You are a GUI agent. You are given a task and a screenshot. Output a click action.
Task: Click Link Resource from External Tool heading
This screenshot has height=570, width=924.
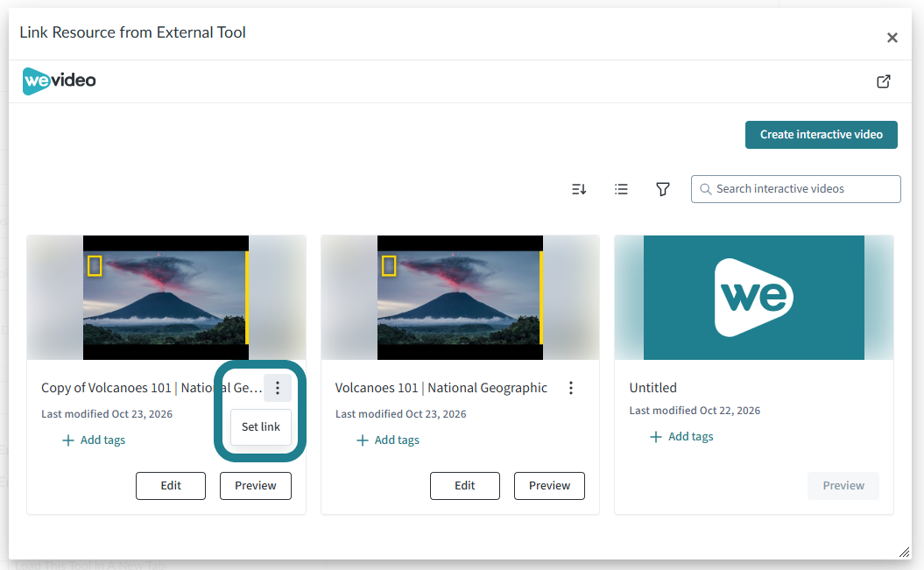(132, 32)
